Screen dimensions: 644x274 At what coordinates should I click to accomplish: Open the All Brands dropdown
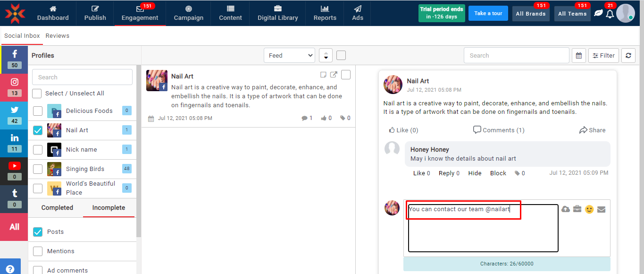click(x=530, y=14)
